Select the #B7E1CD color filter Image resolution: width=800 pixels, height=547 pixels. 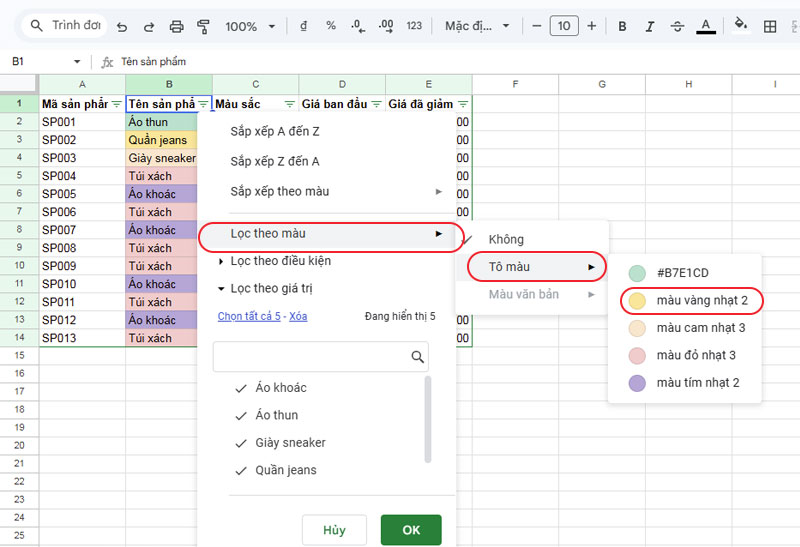(x=685, y=273)
